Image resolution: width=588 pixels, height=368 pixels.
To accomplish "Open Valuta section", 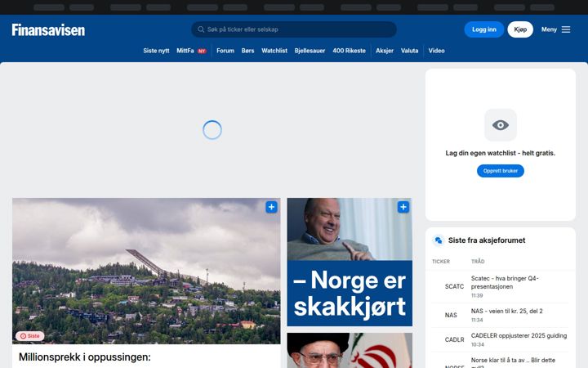I will [409, 51].
